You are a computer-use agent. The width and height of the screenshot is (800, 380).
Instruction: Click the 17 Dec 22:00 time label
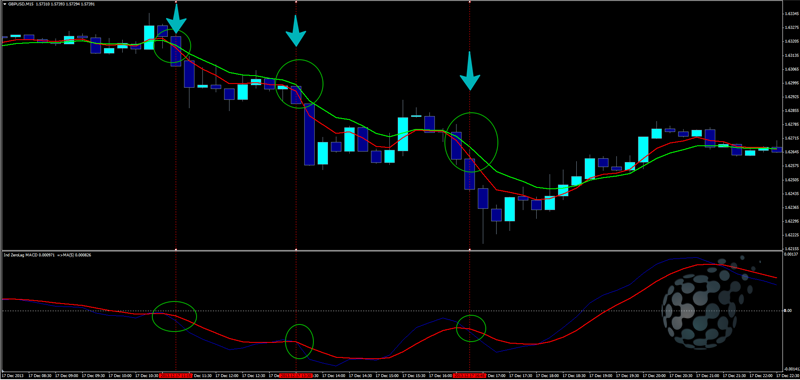click(x=761, y=375)
